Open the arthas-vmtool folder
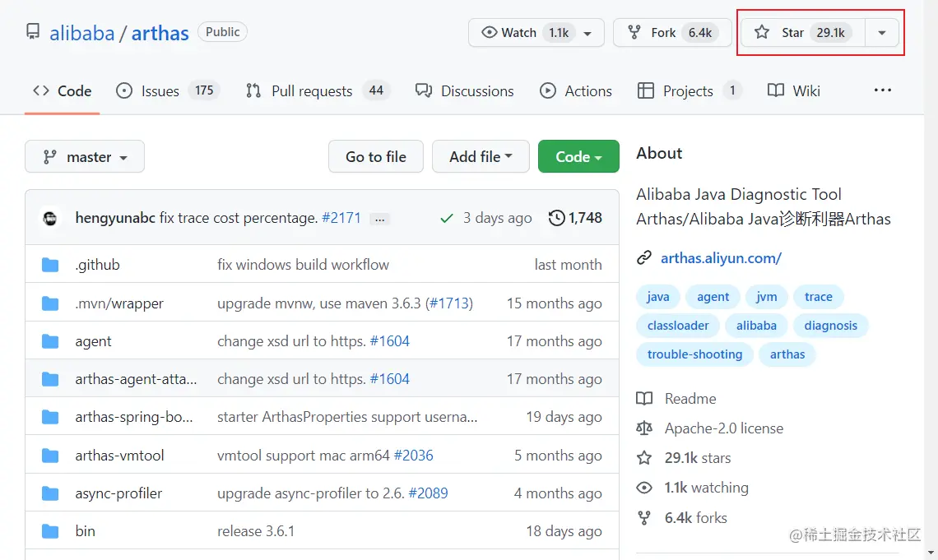This screenshot has width=938, height=560. tap(119, 456)
